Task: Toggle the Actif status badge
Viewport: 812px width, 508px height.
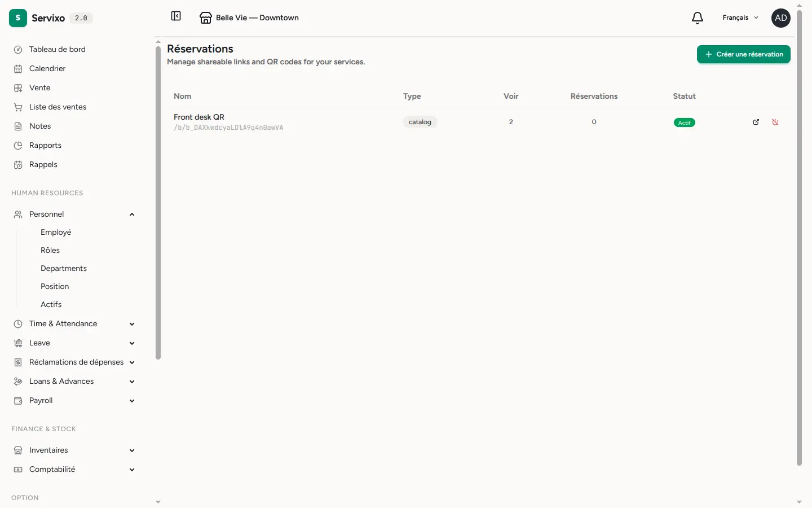Action: 684,122
